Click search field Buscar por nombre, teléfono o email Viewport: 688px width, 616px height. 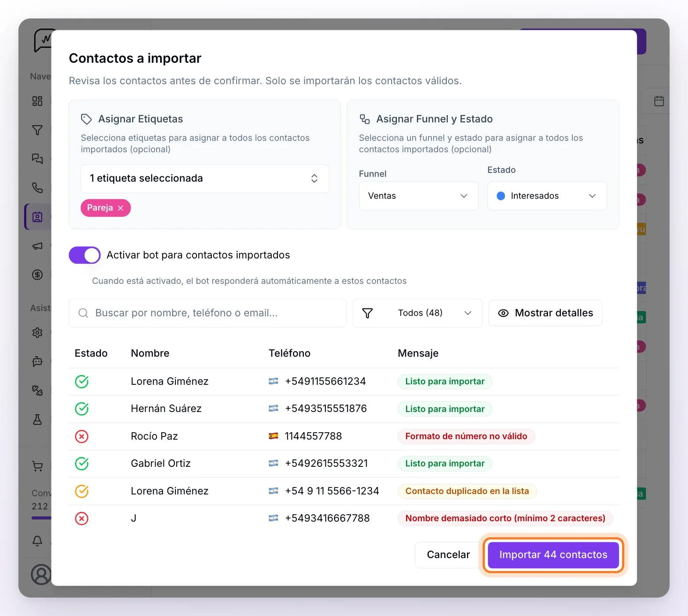(207, 313)
